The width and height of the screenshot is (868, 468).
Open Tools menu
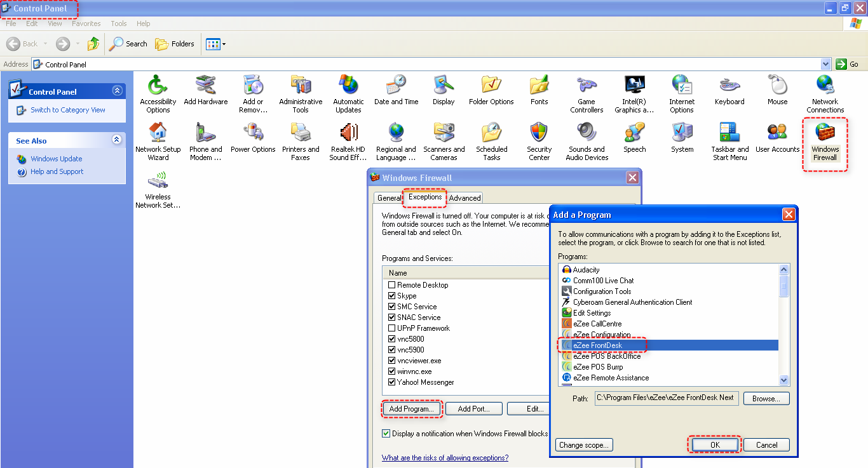coord(119,23)
